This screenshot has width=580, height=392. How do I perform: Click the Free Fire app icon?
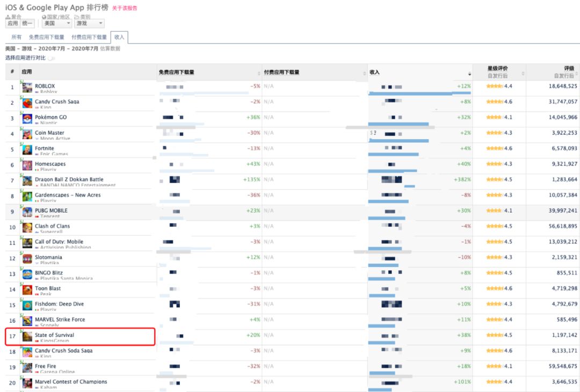click(27, 368)
